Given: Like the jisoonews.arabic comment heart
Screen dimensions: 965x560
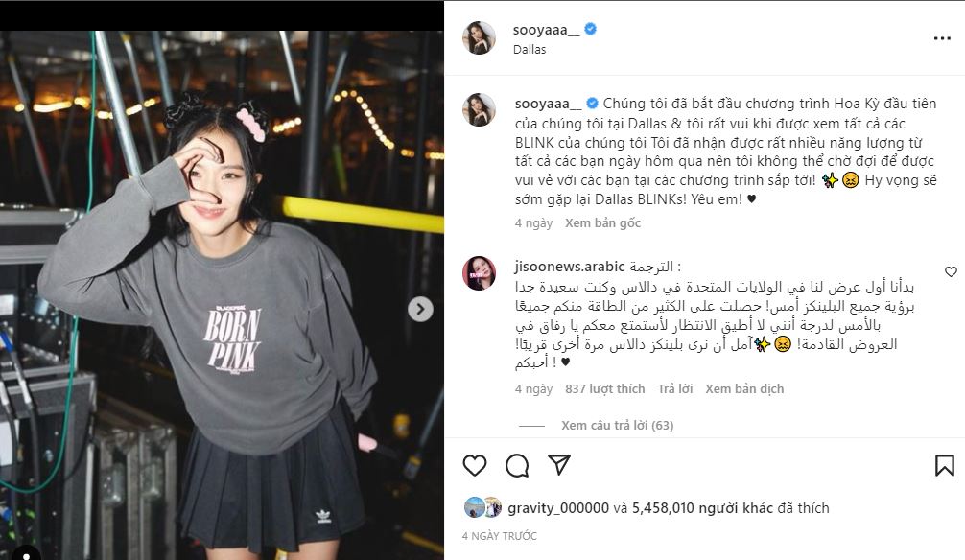Looking at the screenshot, I should click(x=951, y=271).
